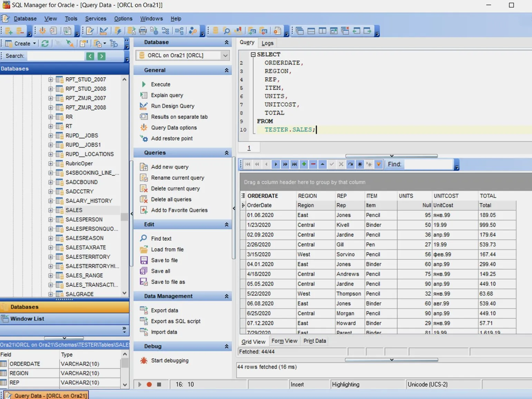Click the Find input field in grid toolbar
532x399 pixels.
click(428, 164)
